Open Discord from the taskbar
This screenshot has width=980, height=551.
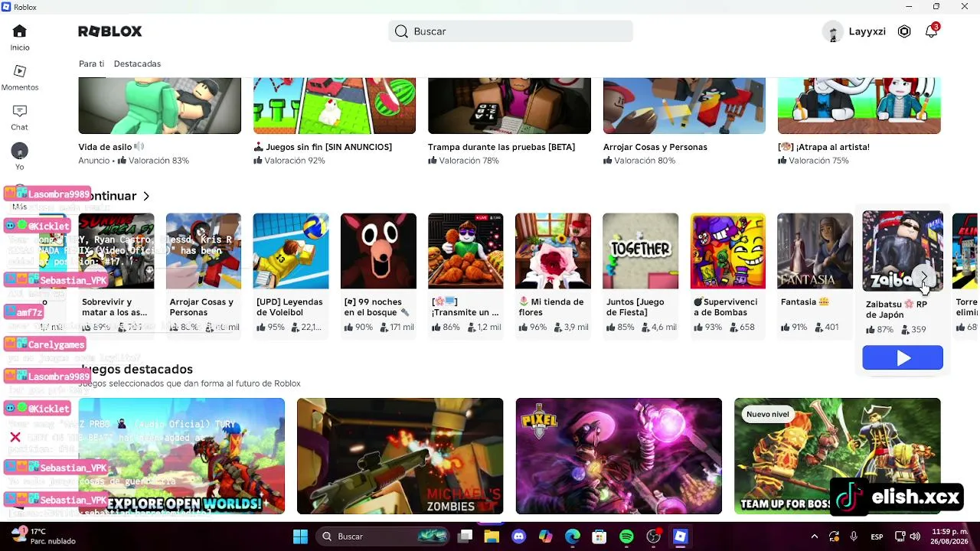(x=518, y=536)
